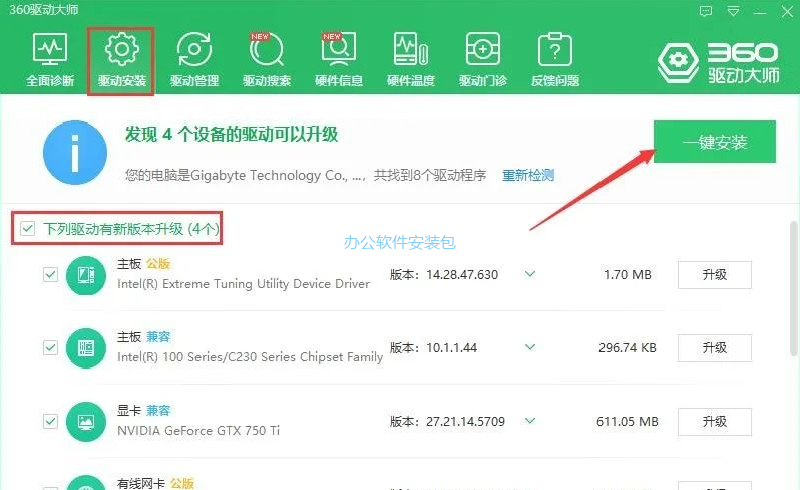Expand version dropdown for 10.1.1.44
The width and height of the screenshot is (800, 490).
click(530, 347)
